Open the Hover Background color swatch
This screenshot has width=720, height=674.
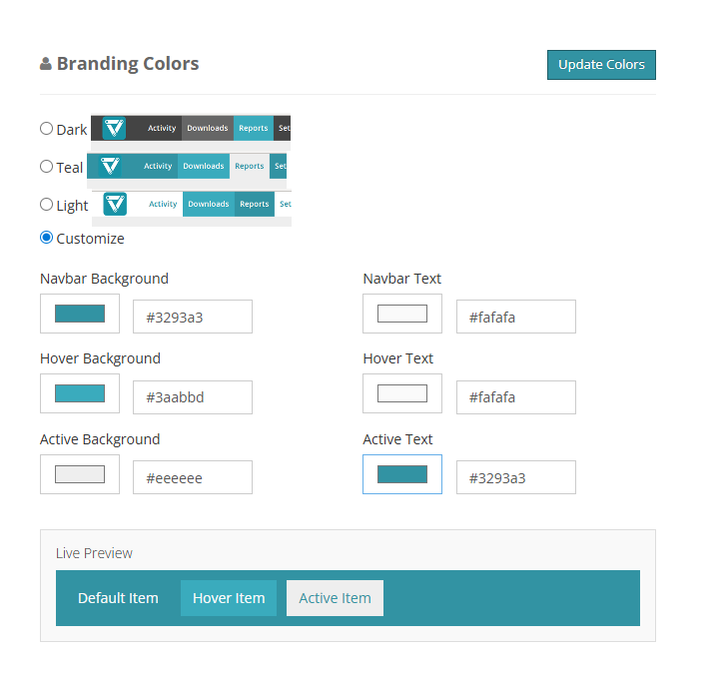pos(80,394)
